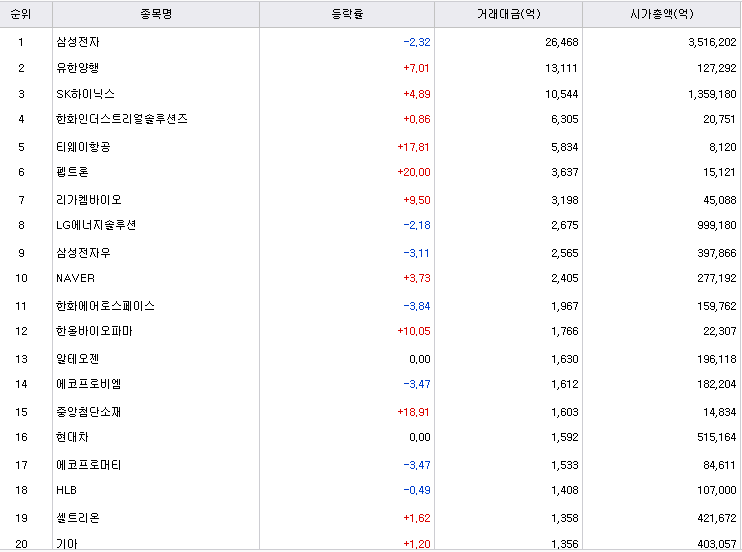This screenshot has width=742, height=552.
Task: Click the +18.91 change rate value
Action: [x=414, y=412]
